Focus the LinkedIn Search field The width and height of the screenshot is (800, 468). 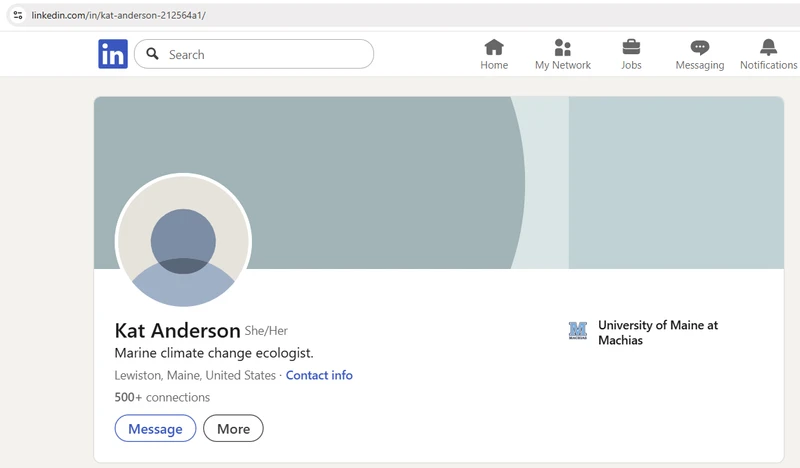(254, 54)
